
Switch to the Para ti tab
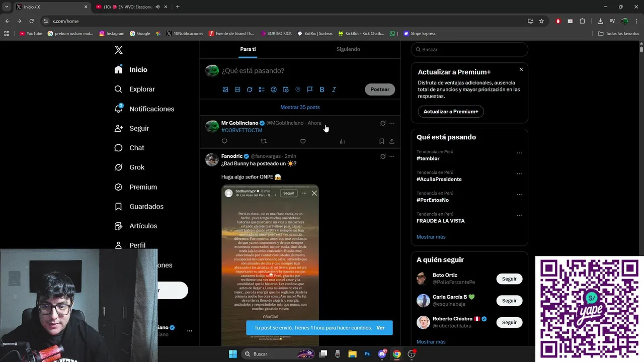coord(248,49)
